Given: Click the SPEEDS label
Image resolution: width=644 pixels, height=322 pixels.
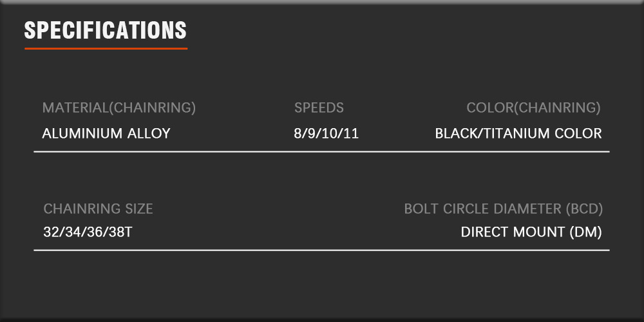Looking at the screenshot, I should click(x=319, y=108).
